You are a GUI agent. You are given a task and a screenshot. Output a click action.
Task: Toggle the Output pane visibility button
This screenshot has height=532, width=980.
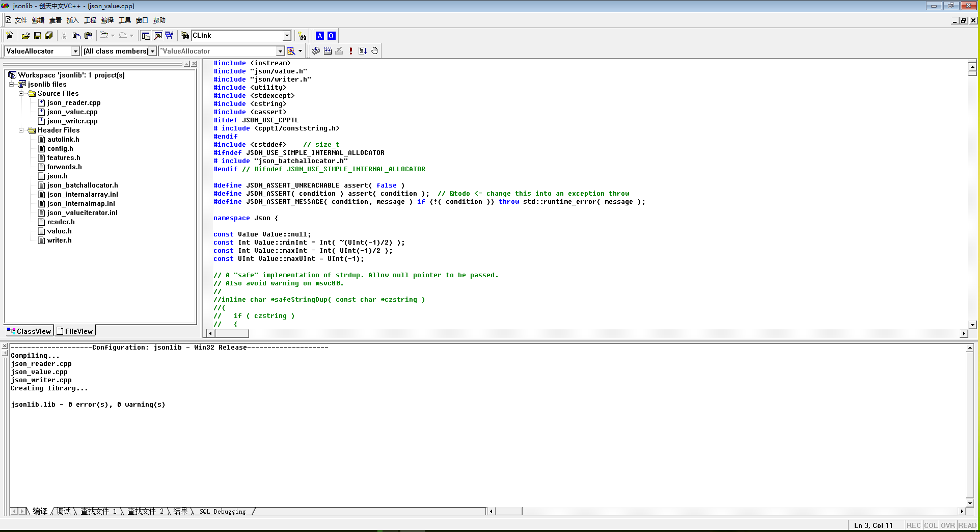coord(158,36)
